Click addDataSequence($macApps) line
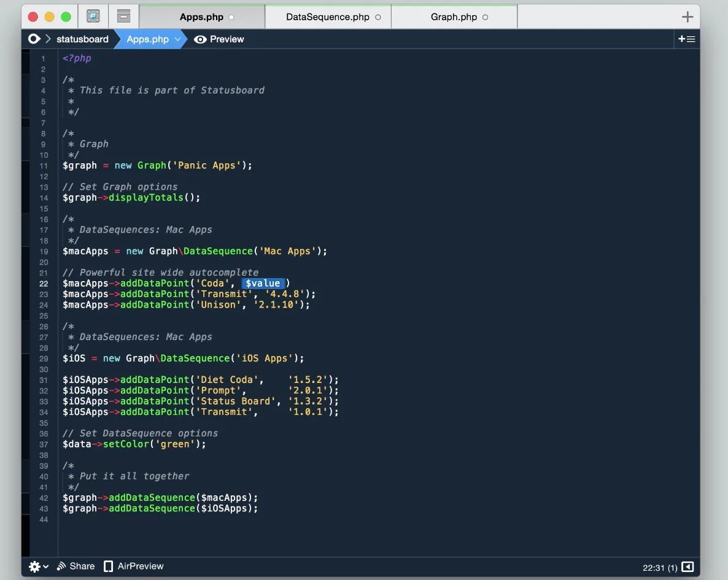The image size is (728, 580). pos(160,497)
